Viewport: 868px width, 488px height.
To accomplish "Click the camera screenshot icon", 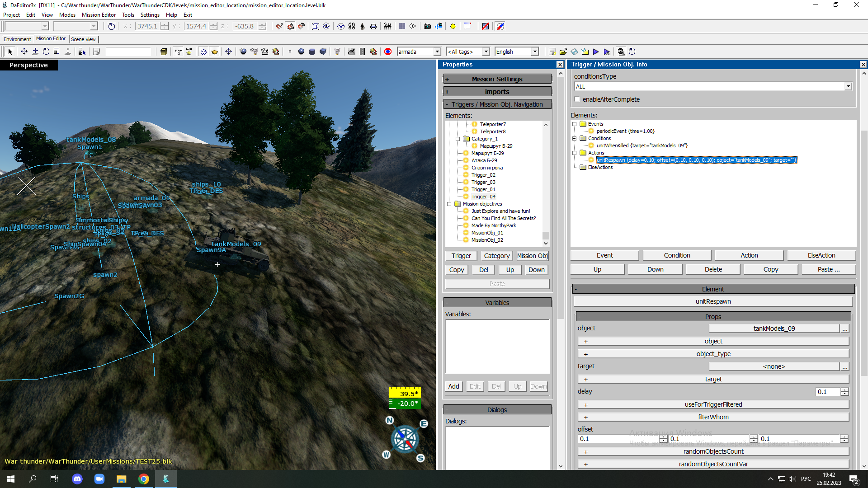I will click(427, 26).
